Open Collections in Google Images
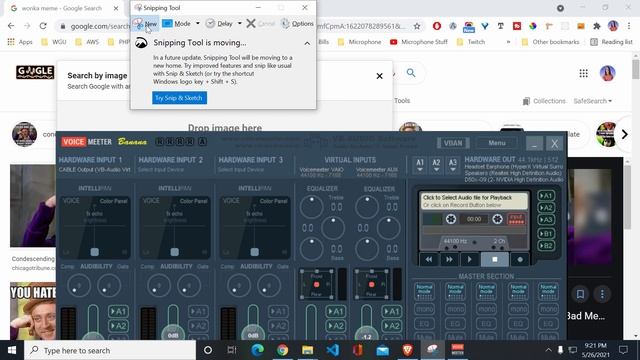The height and width of the screenshot is (360, 640). coord(544,101)
